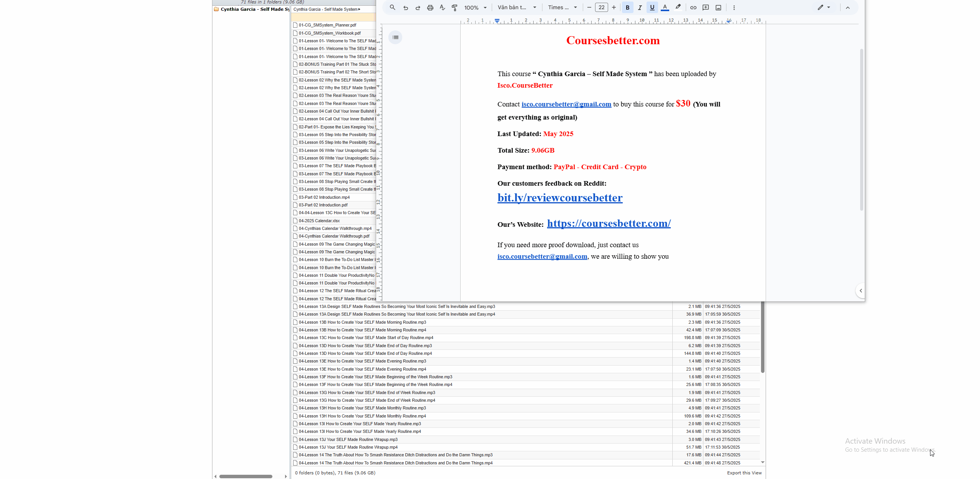Select 03-Part 02 Introduction.mp4 file

click(x=324, y=197)
